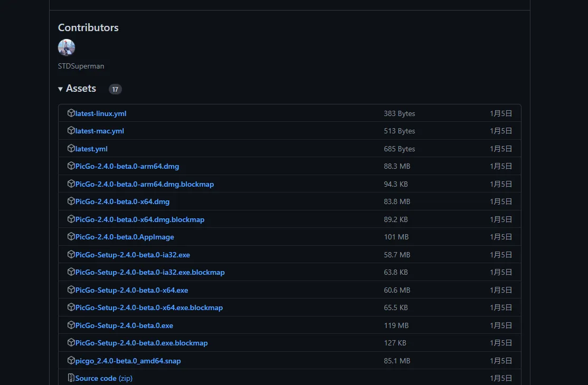This screenshot has width=588, height=385.
Task: Download PicGo-Setup-2.4.0-beta.0-ia32.exe
Action: (132, 255)
